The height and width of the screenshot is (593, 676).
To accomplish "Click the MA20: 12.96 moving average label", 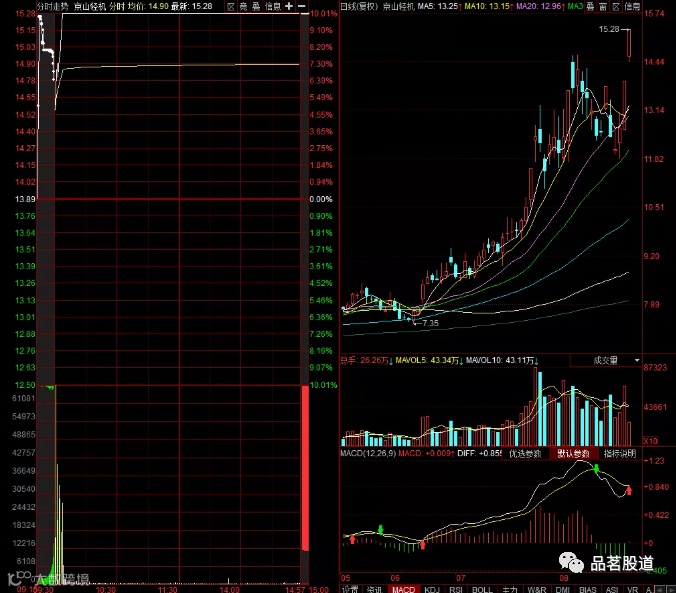I will [x=539, y=6].
